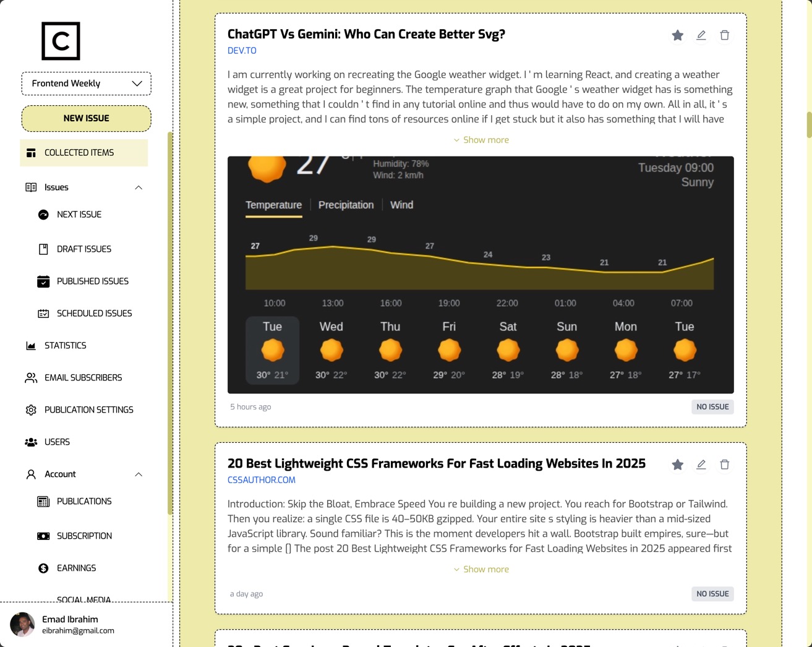812x647 pixels.
Task: Open the Earnings page
Action: (x=76, y=568)
